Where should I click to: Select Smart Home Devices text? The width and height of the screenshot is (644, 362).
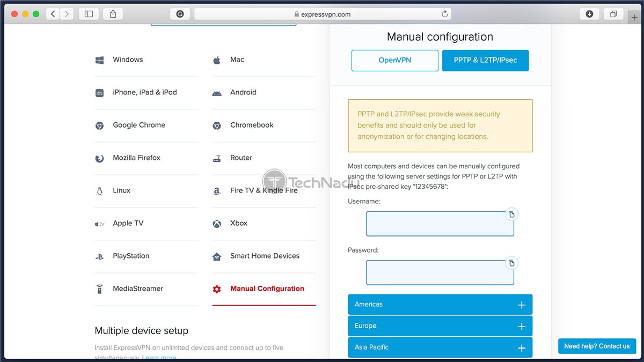[x=265, y=256]
